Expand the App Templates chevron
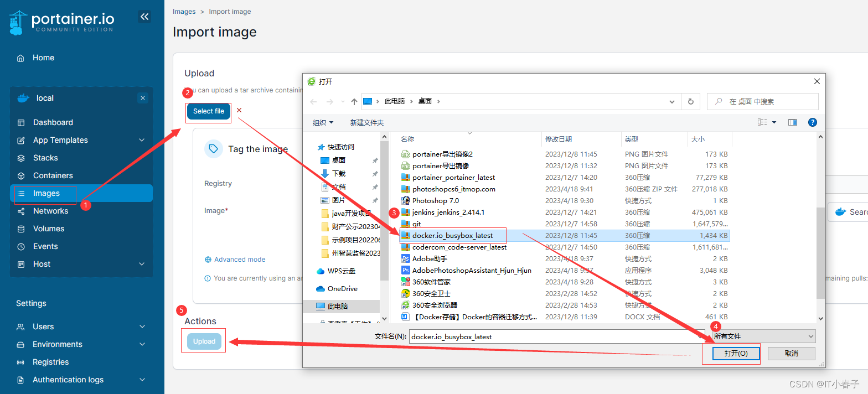Image resolution: width=868 pixels, height=394 pixels. click(x=142, y=140)
